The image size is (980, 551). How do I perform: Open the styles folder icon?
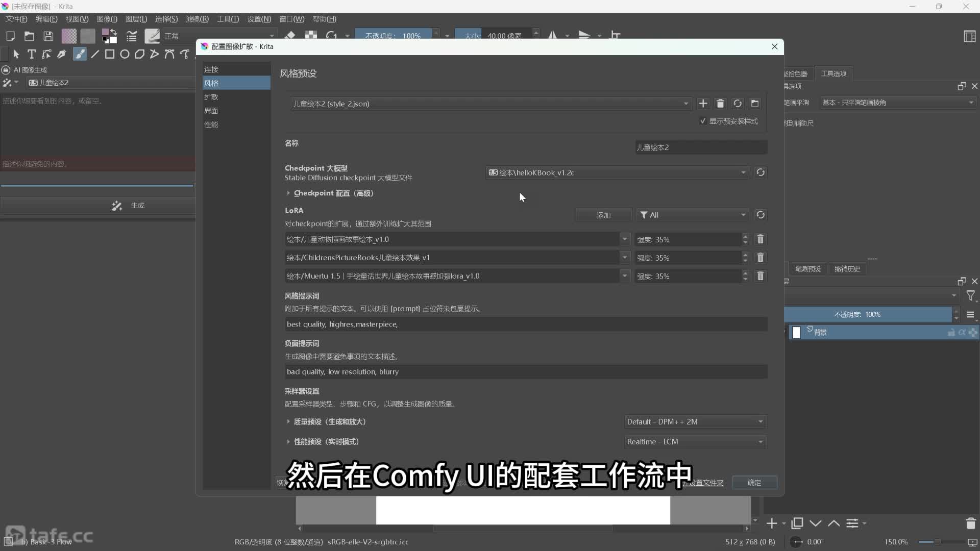pos(755,104)
